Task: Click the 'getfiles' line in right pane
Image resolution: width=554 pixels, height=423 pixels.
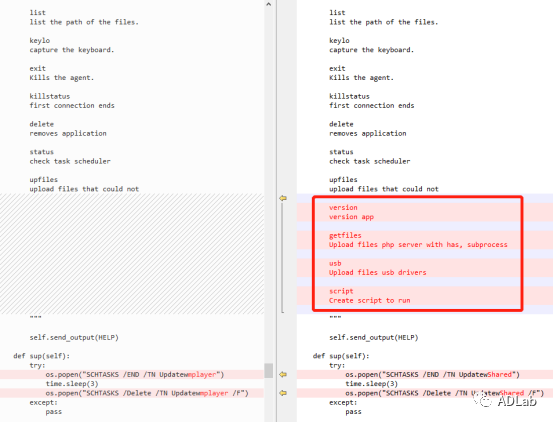Action: [345, 236]
